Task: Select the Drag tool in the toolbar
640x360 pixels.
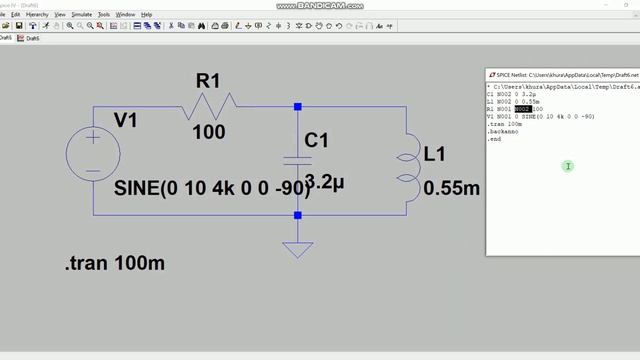Action: [329, 26]
